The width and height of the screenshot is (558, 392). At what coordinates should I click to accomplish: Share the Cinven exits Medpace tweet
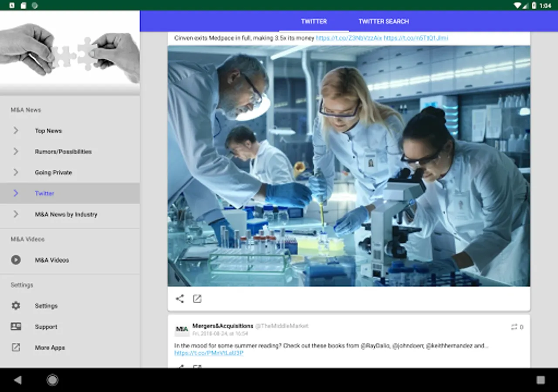point(180,299)
